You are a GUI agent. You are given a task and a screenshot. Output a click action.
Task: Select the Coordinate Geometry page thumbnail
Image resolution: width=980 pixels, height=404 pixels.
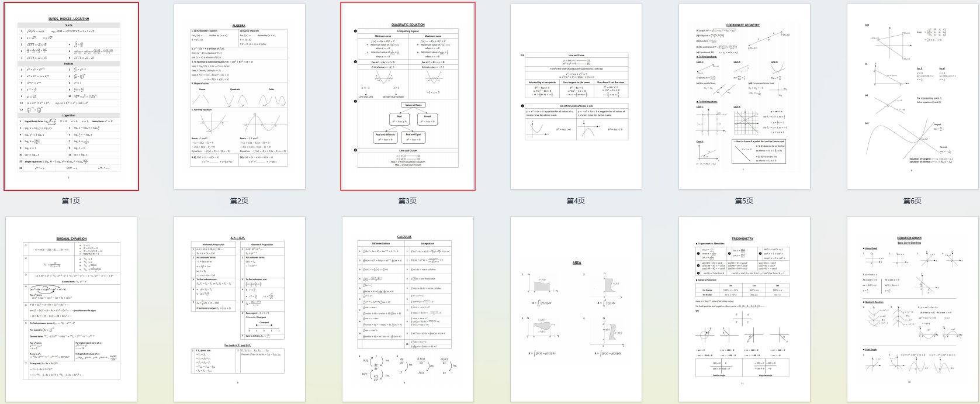tap(744, 96)
